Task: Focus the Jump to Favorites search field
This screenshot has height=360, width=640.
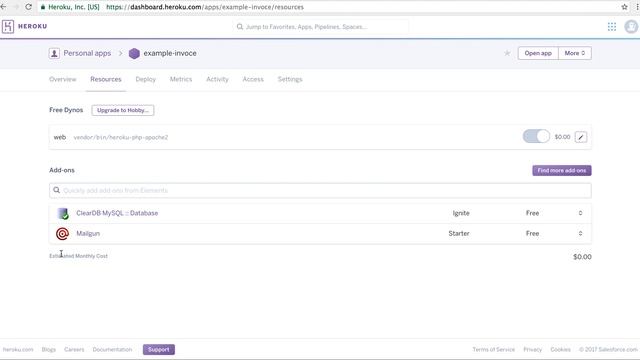Action: [320, 27]
